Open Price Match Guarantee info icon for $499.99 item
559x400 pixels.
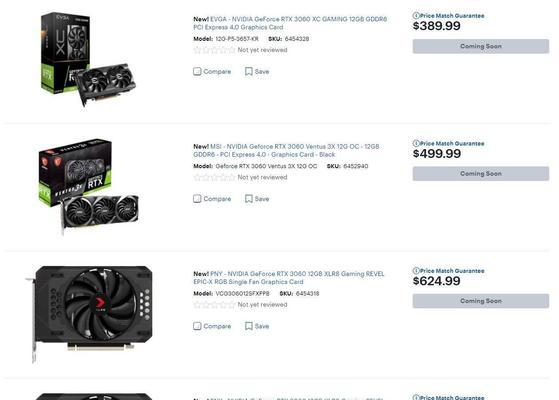pyautogui.click(x=416, y=143)
